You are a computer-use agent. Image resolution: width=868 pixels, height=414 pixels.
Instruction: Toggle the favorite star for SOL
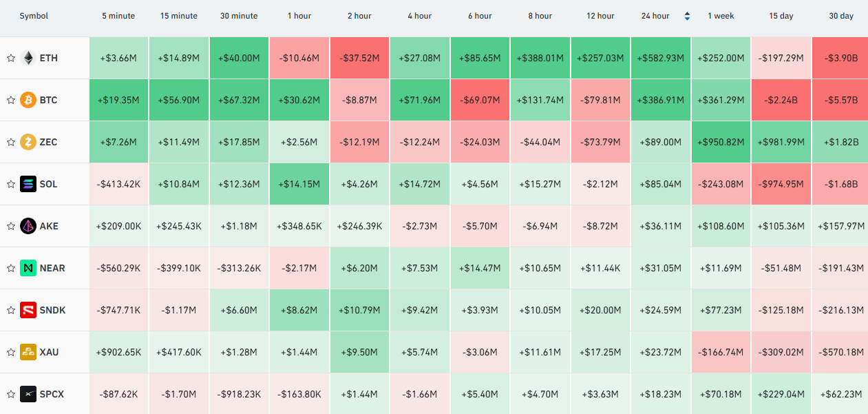(11, 185)
